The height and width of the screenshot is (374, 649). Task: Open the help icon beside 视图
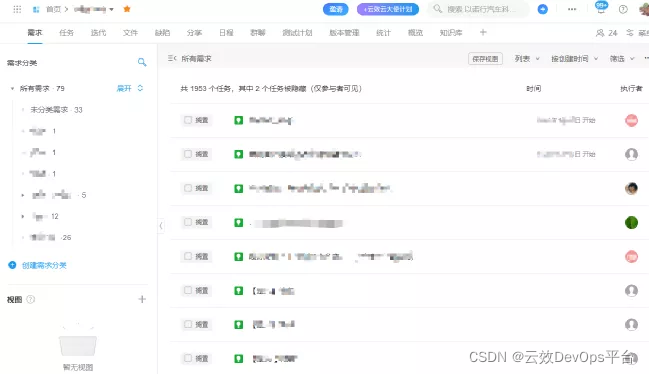click(x=31, y=300)
